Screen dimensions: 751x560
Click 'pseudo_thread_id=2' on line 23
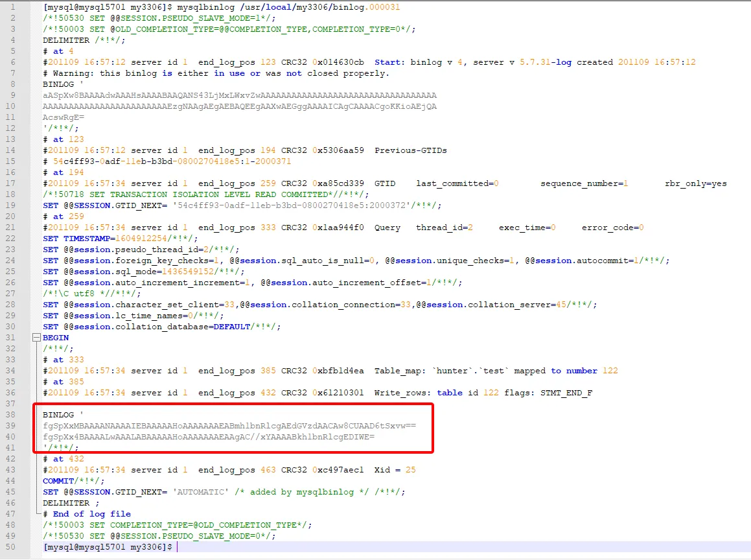(x=162, y=250)
